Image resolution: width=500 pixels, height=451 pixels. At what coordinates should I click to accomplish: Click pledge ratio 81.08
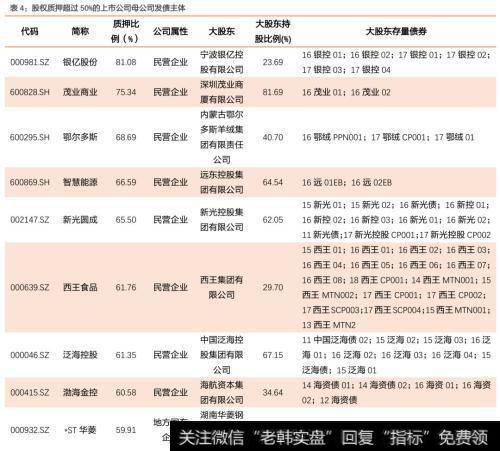click(x=126, y=62)
